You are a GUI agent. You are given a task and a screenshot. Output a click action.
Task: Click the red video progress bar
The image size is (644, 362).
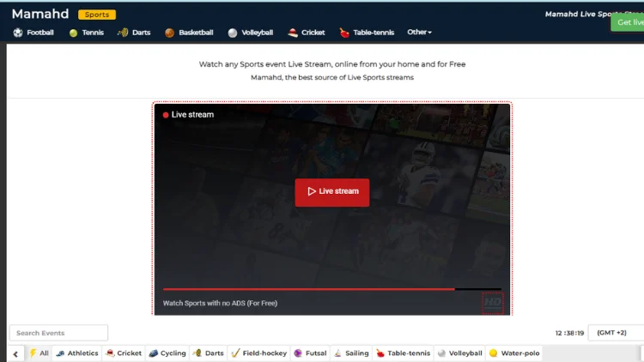point(309,289)
